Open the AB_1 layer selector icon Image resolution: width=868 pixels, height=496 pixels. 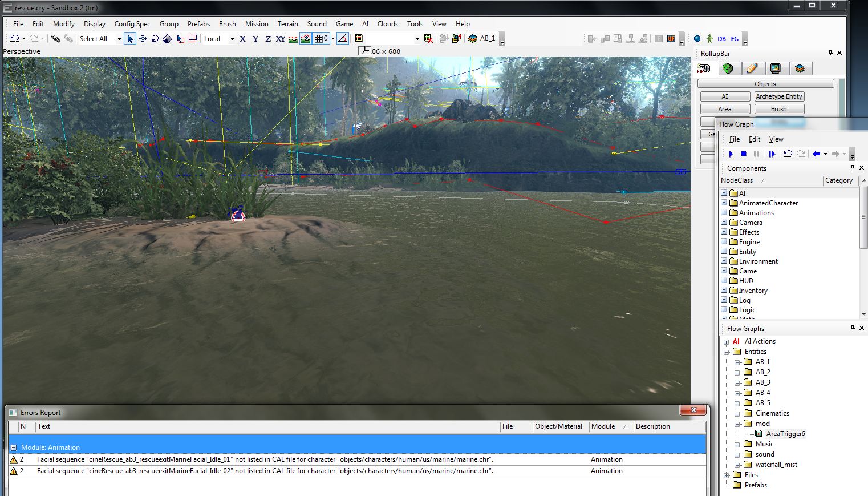coord(473,38)
